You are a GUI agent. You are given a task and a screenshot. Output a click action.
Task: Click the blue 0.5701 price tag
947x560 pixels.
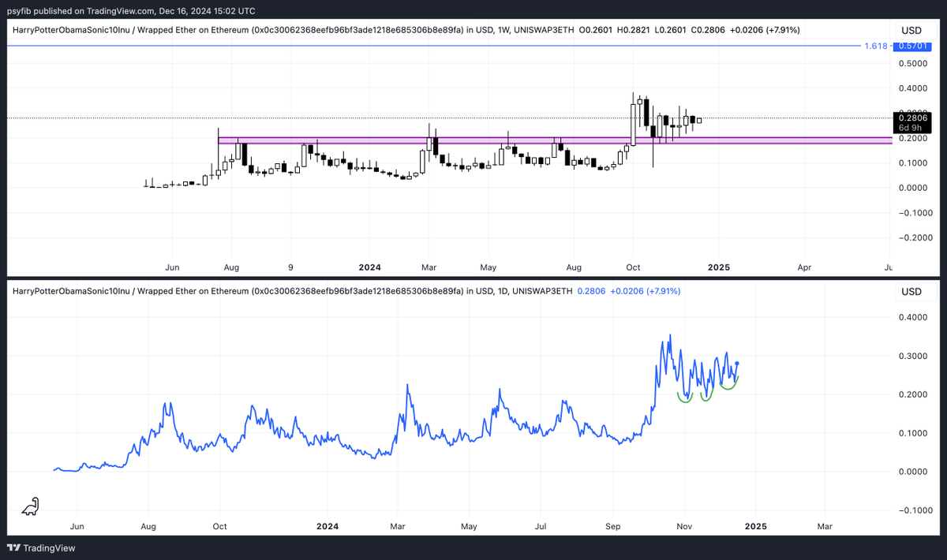click(x=911, y=46)
